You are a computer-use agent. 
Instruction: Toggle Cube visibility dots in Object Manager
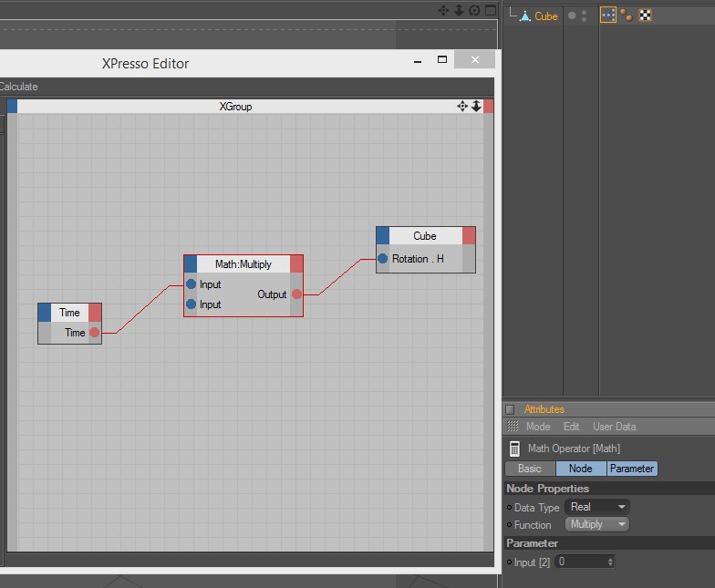coord(578,16)
